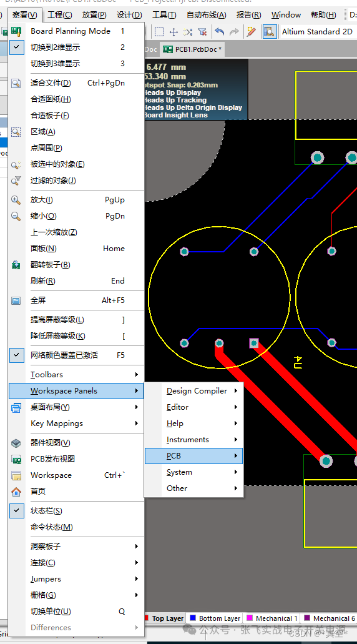357x644 pixels.
Task: Click the home icon beside 首页
Action: tap(16, 491)
